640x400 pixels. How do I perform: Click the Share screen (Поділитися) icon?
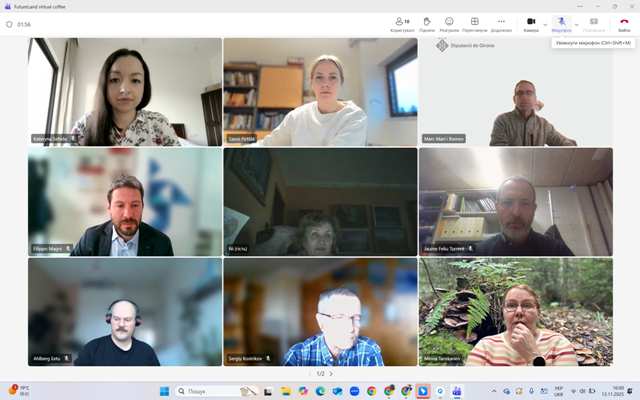coord(593,22)
